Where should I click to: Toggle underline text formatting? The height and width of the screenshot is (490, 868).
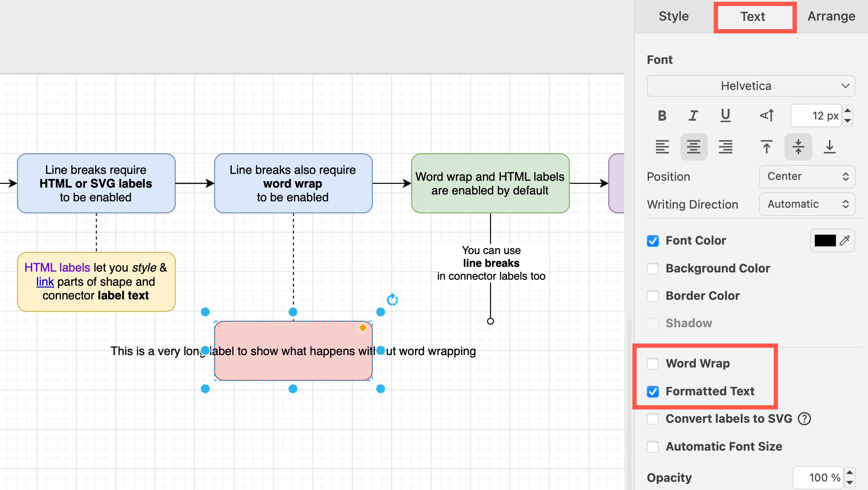tap(725, 116)
